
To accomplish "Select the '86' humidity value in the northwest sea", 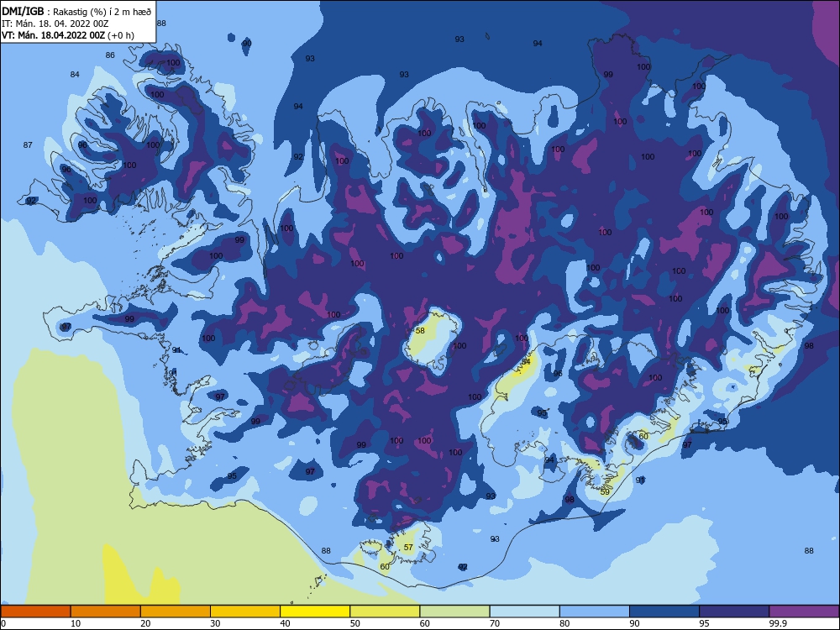I will pos(110,55).
